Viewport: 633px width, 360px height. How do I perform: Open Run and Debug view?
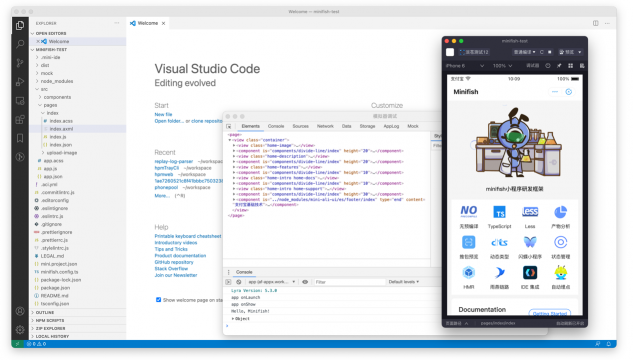pos(20,82)
